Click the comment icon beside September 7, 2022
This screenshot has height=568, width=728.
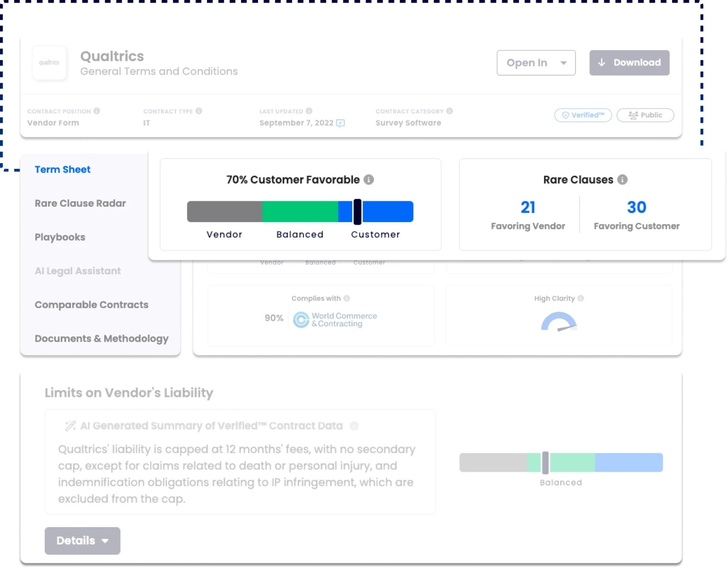click(x=340, y=123)
